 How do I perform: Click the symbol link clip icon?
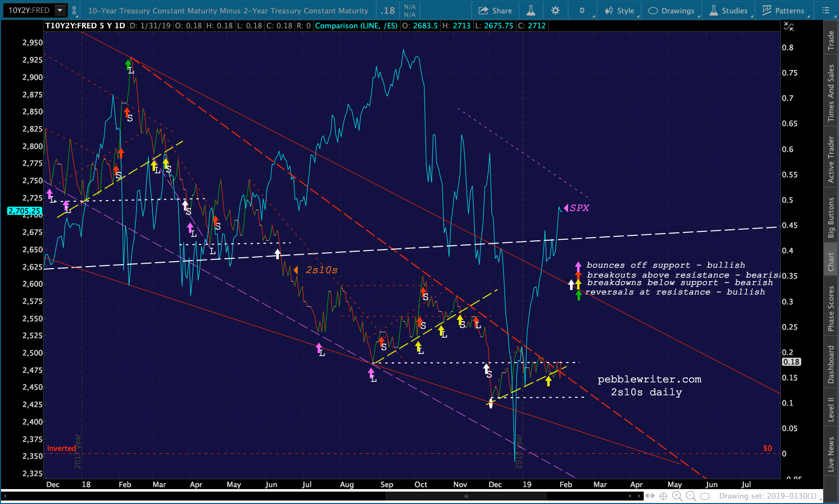pyautogui.click(x=75, y=10)
